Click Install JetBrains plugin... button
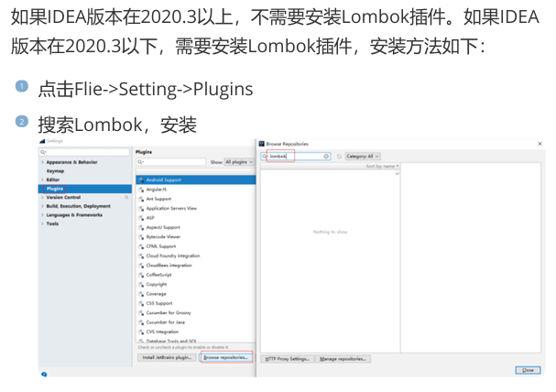The height and width of the screenshot is (392, 556). pyautogui.click(x=167, y=357)
